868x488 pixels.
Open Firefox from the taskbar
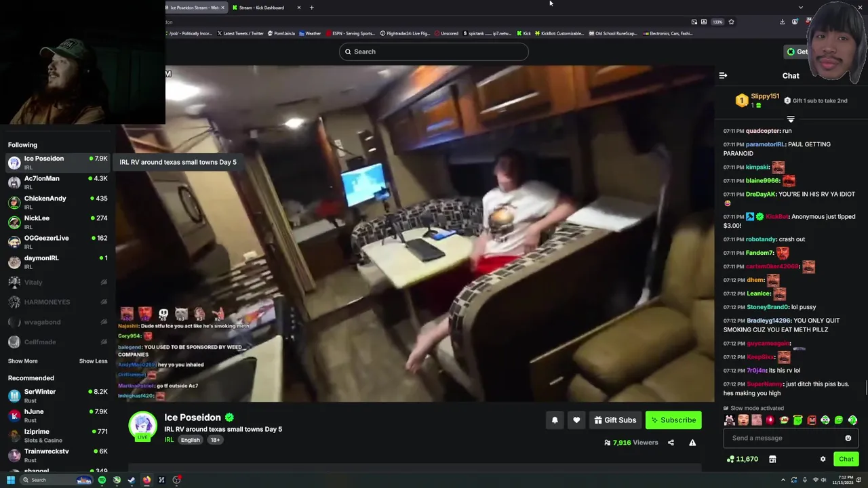point(146,480)
